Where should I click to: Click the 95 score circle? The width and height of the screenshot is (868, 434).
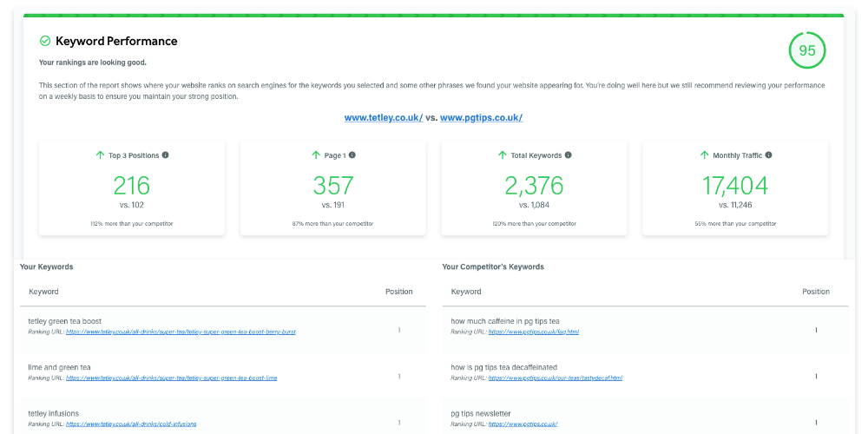pos(806,50)
